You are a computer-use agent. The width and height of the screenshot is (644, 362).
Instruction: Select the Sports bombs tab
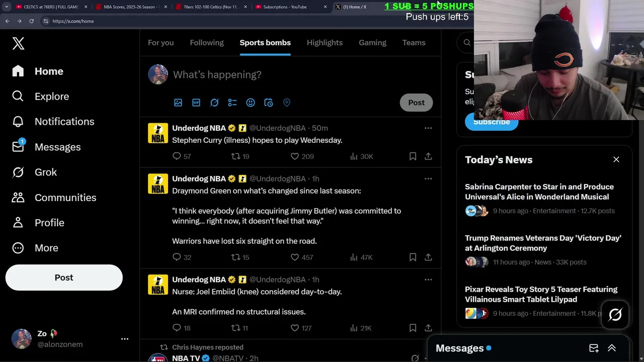click(265, 43)
